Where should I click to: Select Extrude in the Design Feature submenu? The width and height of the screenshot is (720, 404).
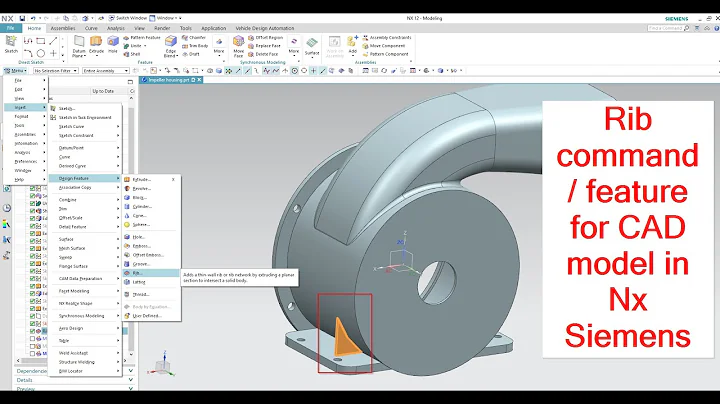coord(151,180)
